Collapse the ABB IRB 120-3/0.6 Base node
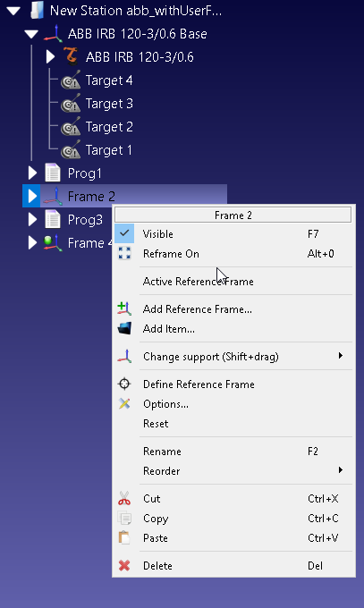 [x=31, y=34]
